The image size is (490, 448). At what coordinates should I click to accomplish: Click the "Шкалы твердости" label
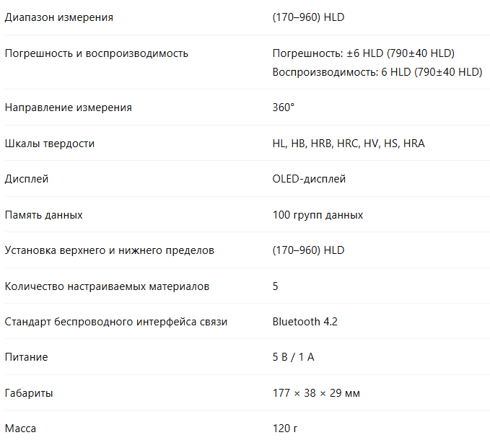(50, 144)
